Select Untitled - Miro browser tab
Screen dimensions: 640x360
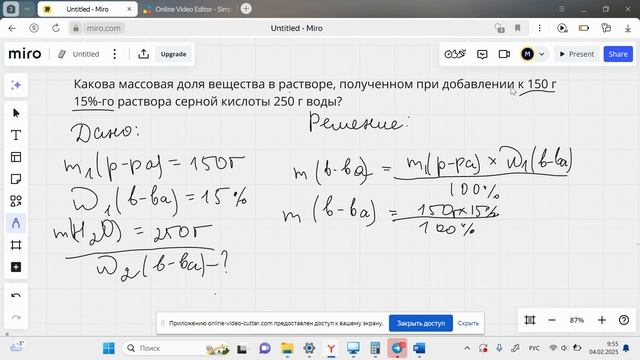coord(87,9)
